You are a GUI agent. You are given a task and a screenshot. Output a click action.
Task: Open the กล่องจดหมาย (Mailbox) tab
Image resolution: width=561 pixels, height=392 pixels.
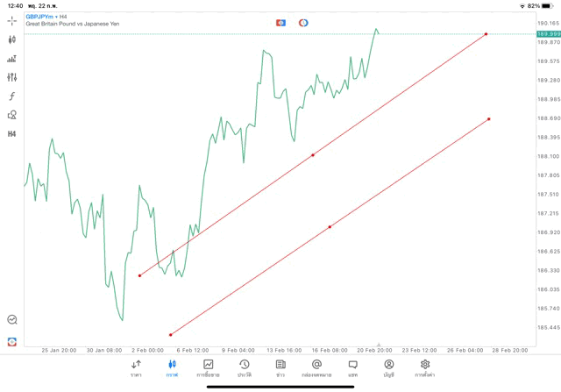[x=316, y=368]
